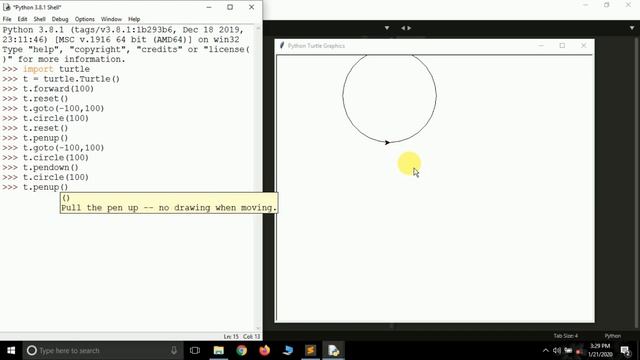Click Ln: 15 in the shell status bar
Viewport: 640px width, 360px height.
pyautogui.click(x=231, y=336)
